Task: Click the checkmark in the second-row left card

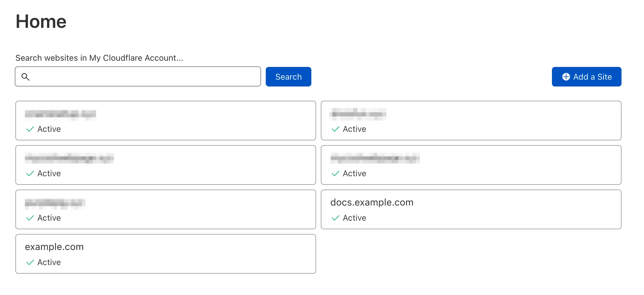Action: click(30, 174)
